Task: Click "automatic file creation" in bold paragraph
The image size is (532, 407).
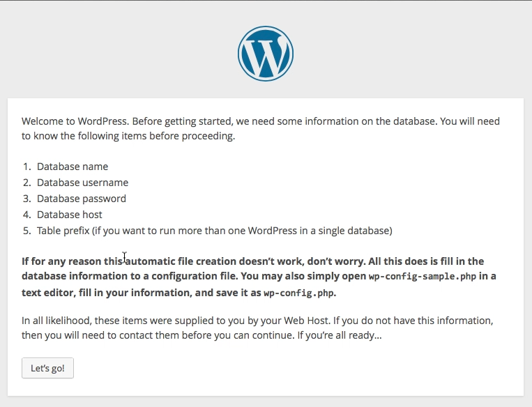Action: (181, 261)
